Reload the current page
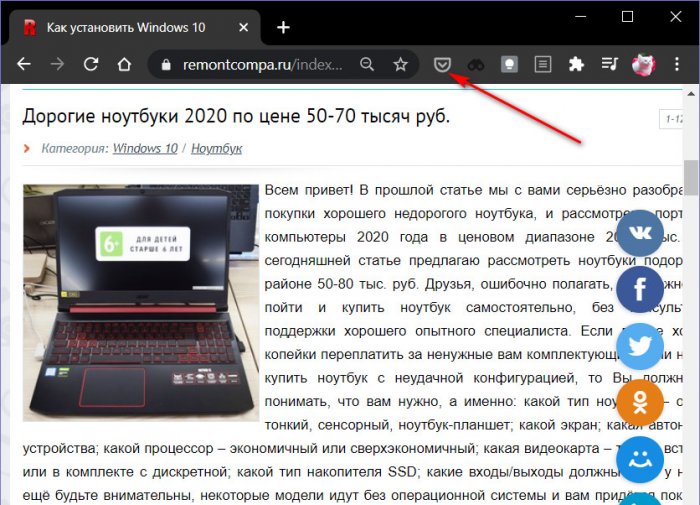This screenshot has height=505, width=700. click(x=91, y=64)
